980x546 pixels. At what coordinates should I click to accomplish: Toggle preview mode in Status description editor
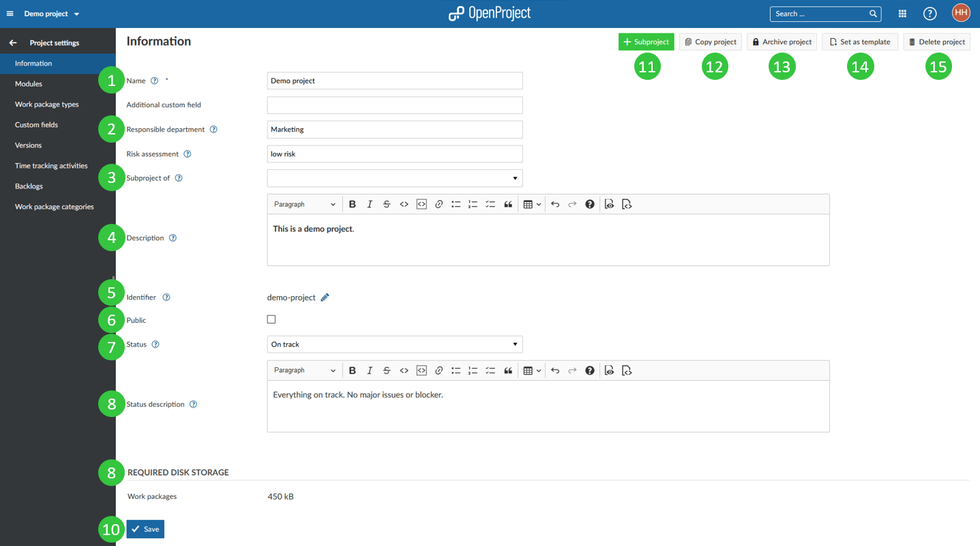coord(609,370)
